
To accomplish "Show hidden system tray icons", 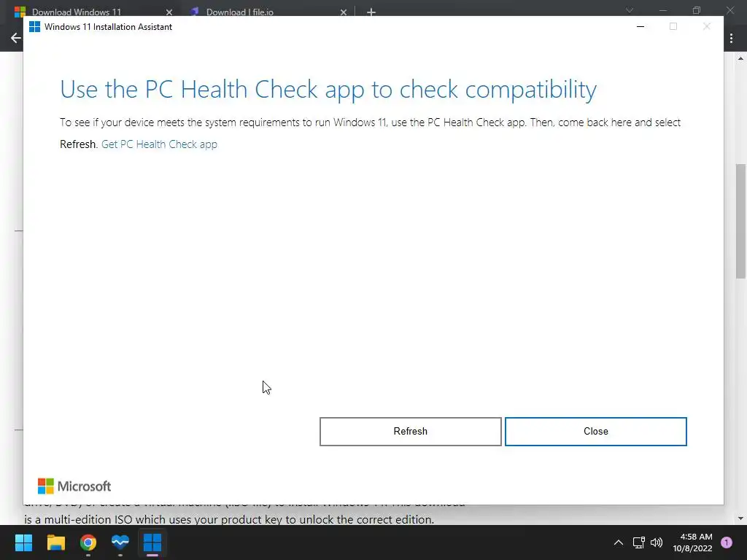I will click(x=619, y=542).
